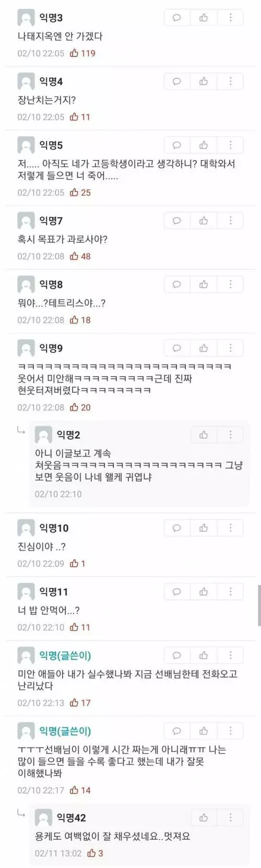Open three-dot menu on 익명9's comment
This screenshot has height=868, width=261.
click(231, 348)
